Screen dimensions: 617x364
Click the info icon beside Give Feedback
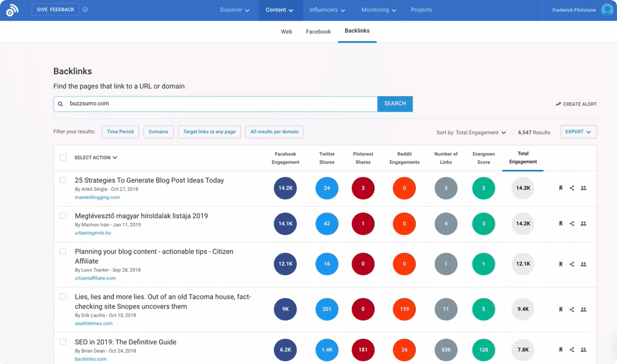click(85, 9)
